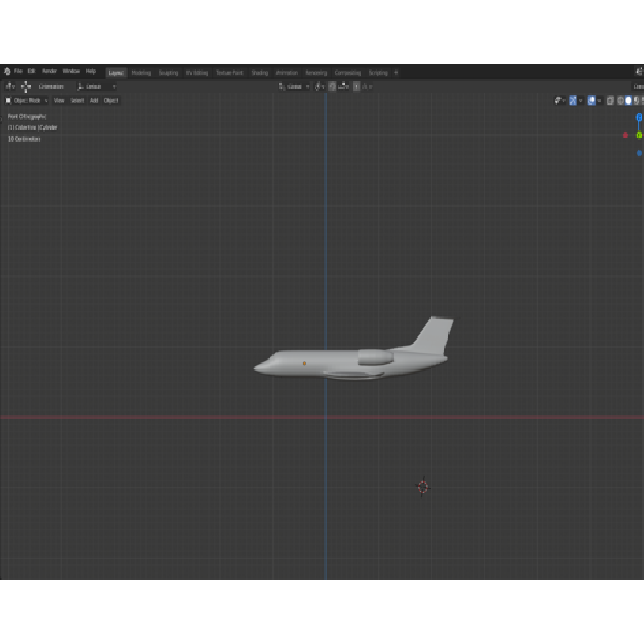Click the green Y axis gizmo dot
The height and width of the screenshot is (644, 644).
pos(639,135)
